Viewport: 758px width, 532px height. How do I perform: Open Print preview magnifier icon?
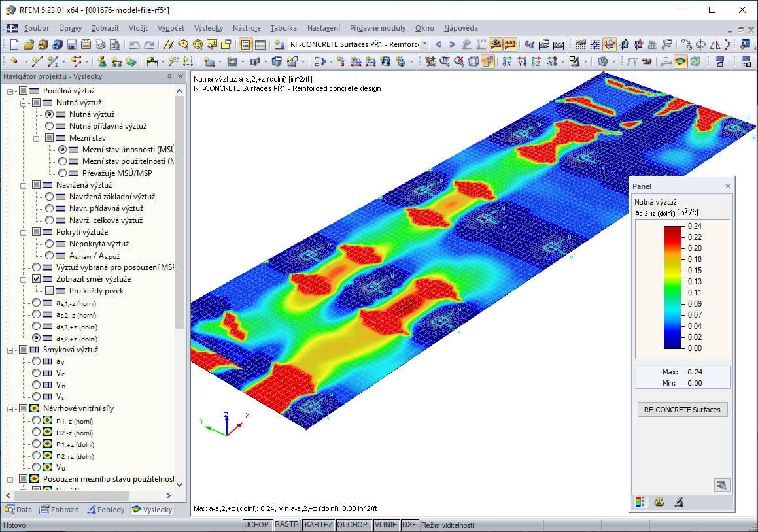click(x=115, y=45)
